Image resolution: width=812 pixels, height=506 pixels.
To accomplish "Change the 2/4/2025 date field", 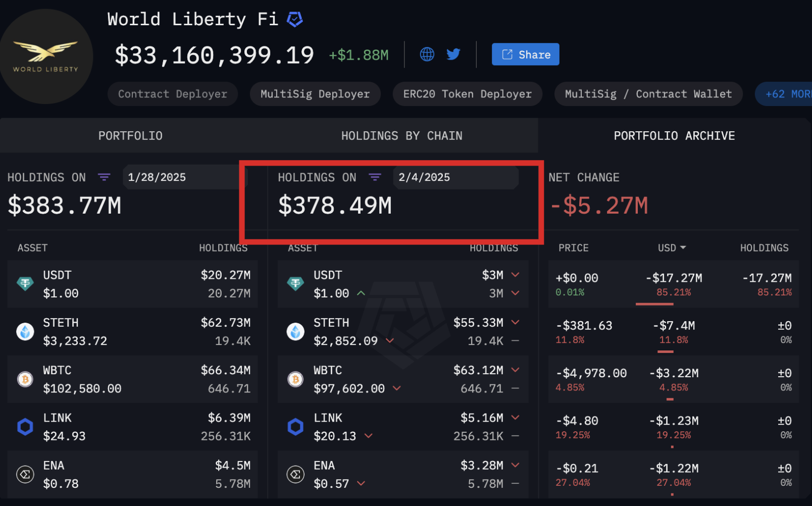I will coord(454,177).
